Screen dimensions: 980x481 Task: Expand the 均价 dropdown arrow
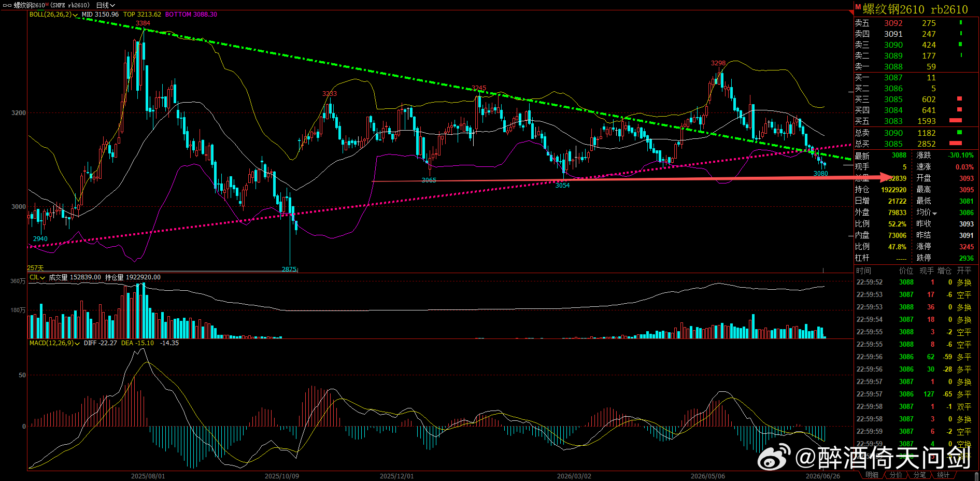934,213
